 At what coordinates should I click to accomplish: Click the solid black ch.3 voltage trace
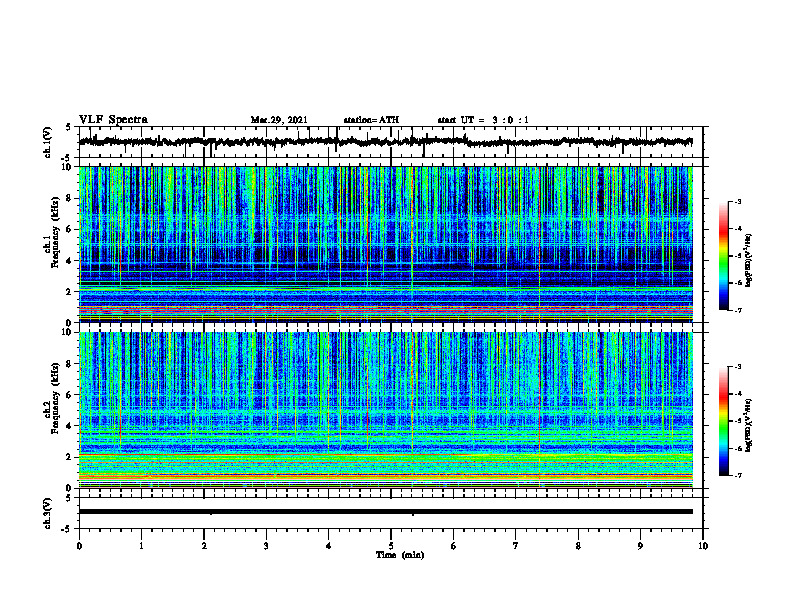386,512
